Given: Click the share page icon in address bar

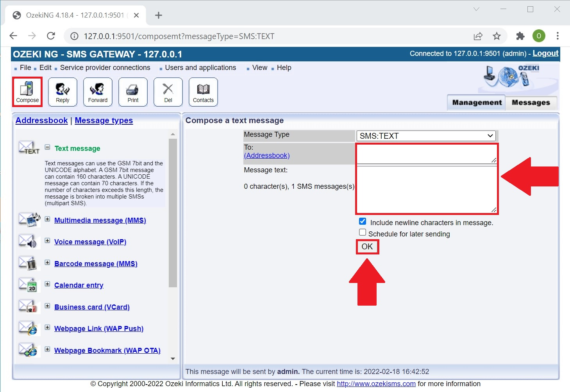Looking at the screenshot, I should pos(478,36).
